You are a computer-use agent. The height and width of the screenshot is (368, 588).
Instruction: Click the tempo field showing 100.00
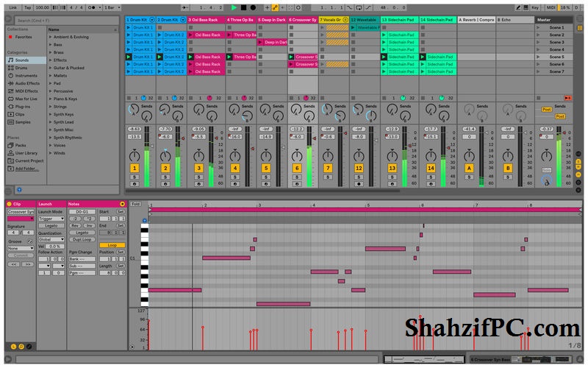(43, 7)
